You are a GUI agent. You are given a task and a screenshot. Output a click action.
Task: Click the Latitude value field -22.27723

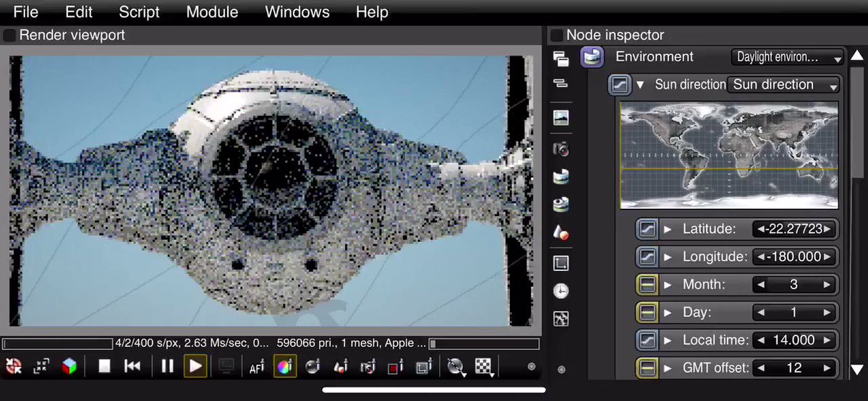click(793, 229)
